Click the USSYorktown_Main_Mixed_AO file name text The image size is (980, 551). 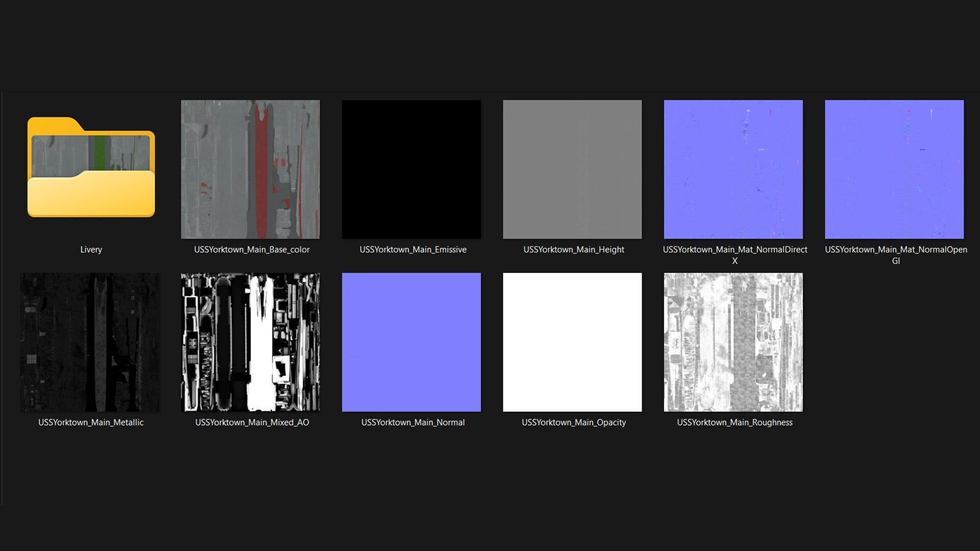tap(252, 422)
